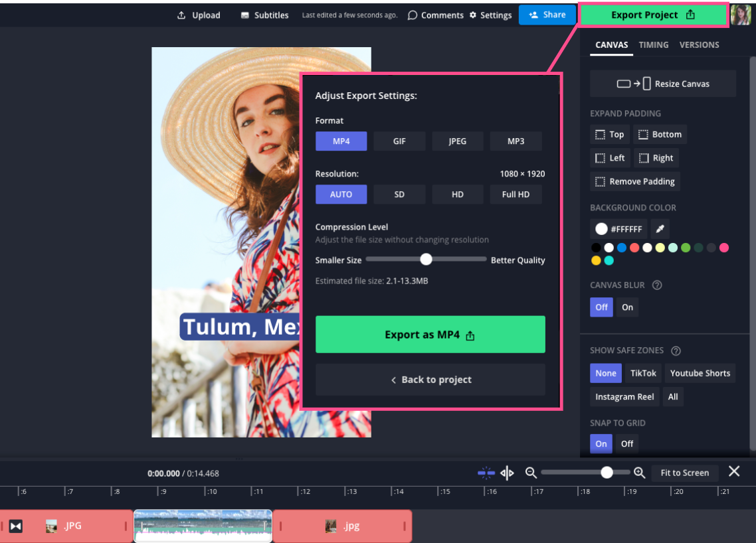Viewport: 756px width, 543px height.
Task: Click the Canvas Blur help icon
Action: click(657, 285)
